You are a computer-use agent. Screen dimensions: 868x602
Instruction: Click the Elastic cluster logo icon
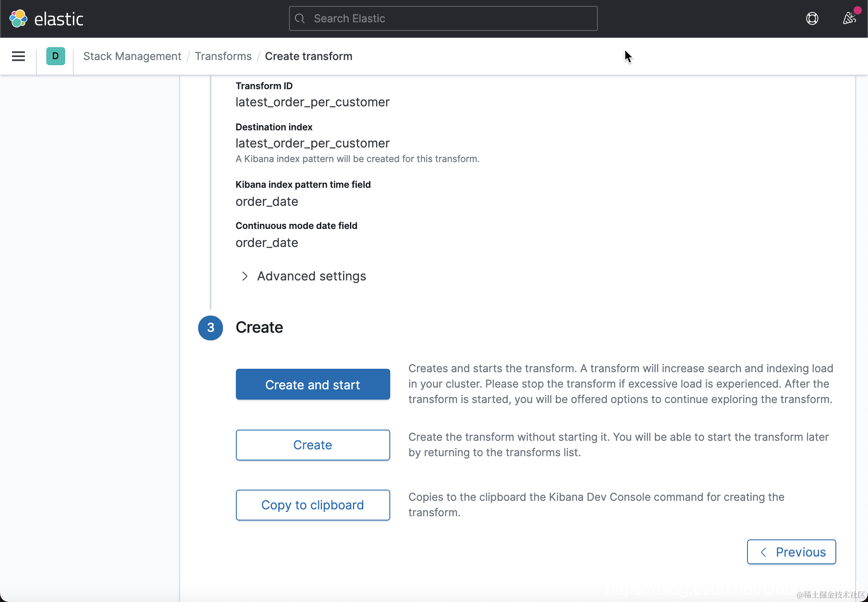click(x=18, y=18)
